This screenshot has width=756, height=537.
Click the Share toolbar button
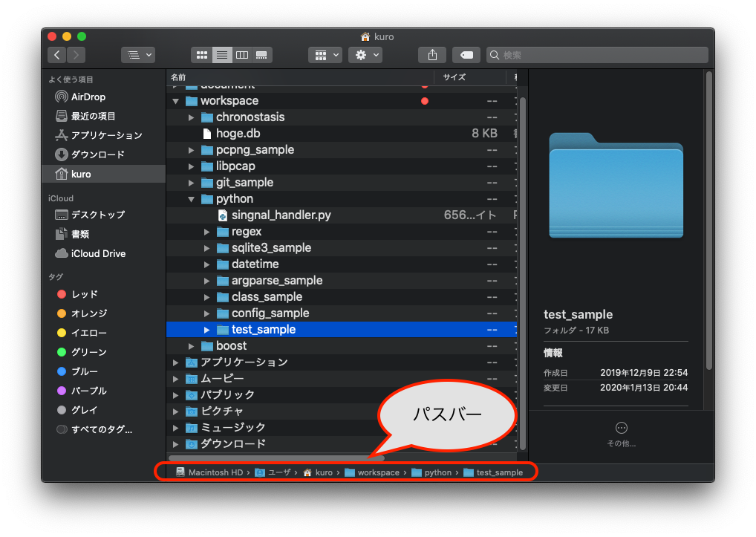432,55
